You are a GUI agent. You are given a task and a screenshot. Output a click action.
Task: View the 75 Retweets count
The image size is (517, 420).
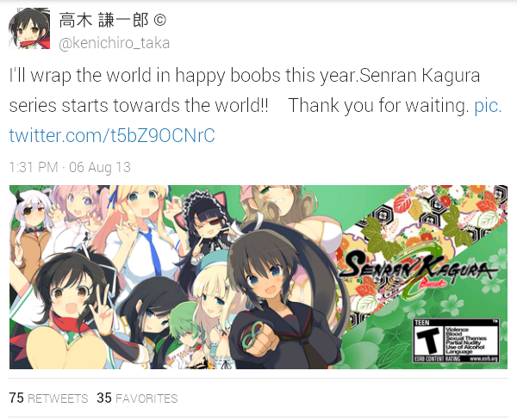point(48,398)
